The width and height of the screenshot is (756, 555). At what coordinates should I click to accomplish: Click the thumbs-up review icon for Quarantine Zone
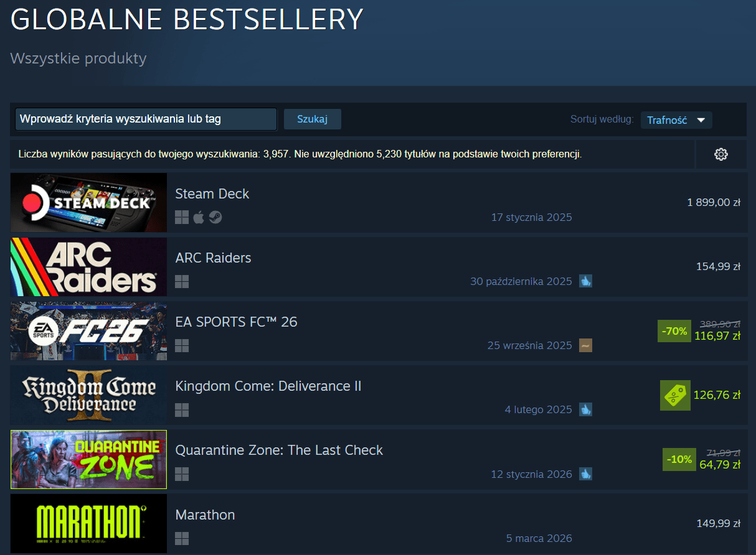click(x=585, y=474)
